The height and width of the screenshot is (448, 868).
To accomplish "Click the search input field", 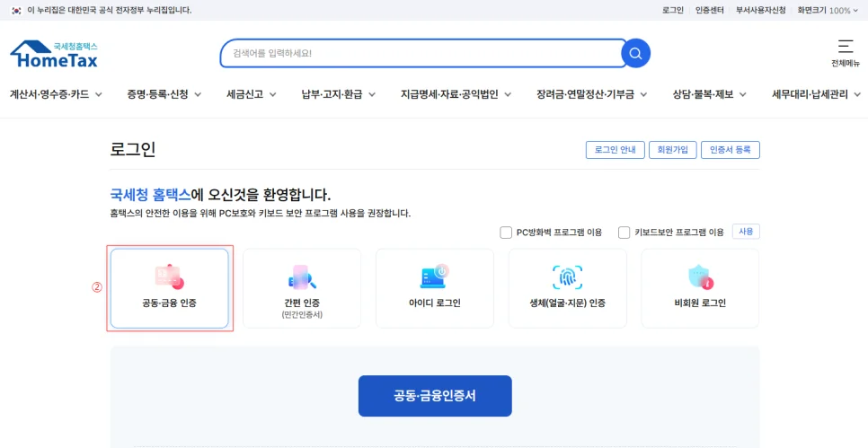I will click(x=422, y=54).
